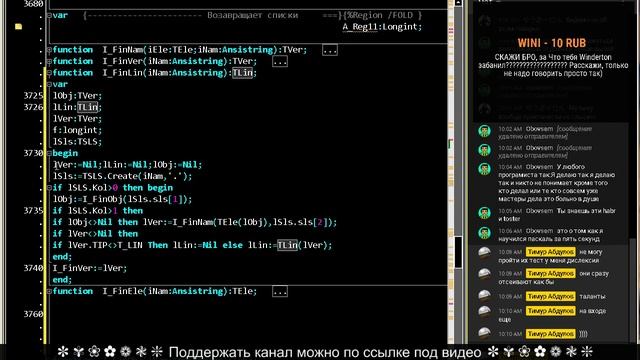Toggle fold marker beside I_FinNam function
This screenshot has width=640, height=360.
tap(49, 50)
